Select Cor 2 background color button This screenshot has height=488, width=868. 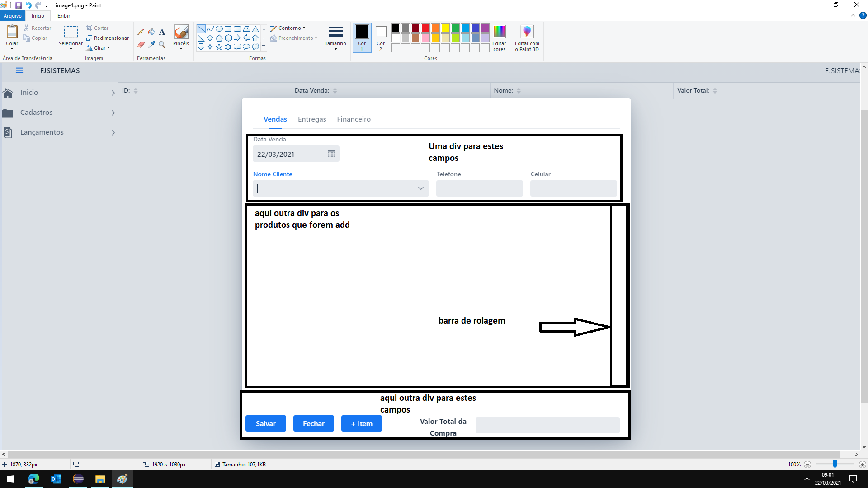tap(381, 38)
